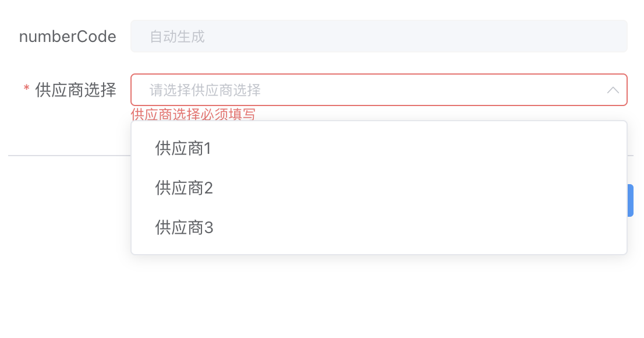Click the 供应商选择 select box
The image size is (644, 338).
(378, 90)
